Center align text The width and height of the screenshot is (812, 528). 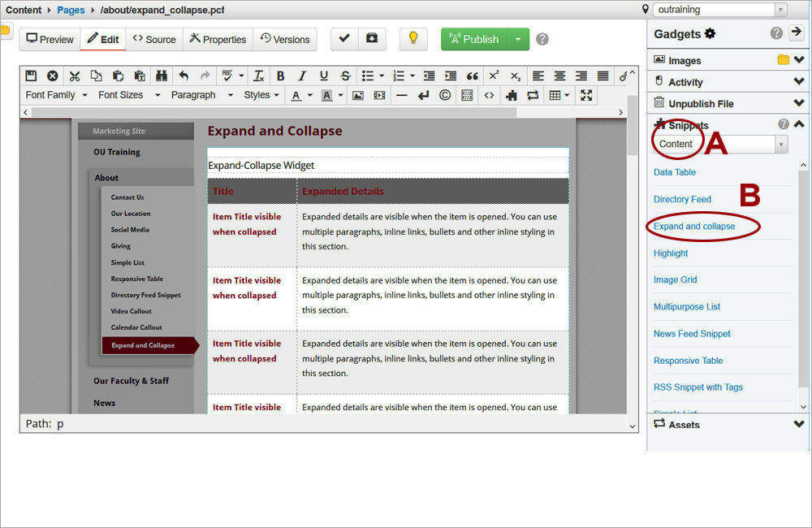(559, 76)
